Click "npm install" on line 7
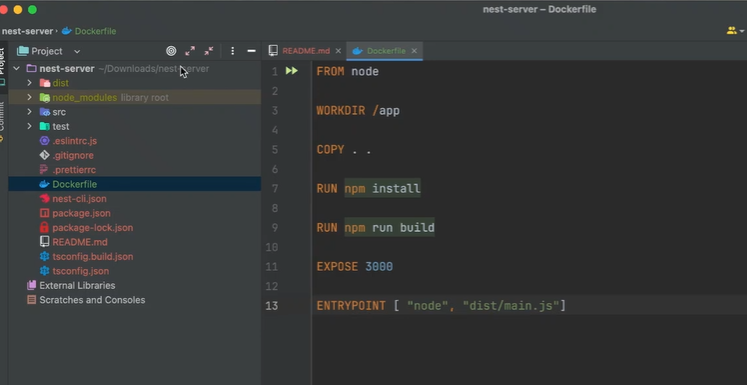747x385 pixels. pos(383,189)
